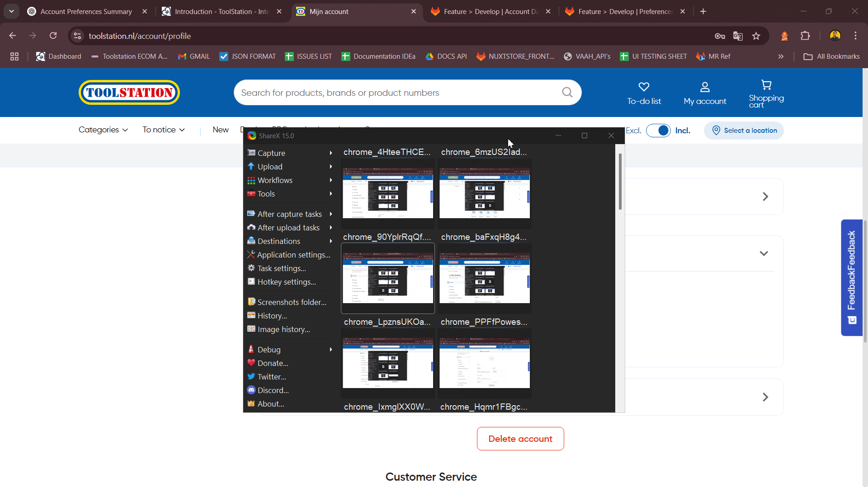The width and height of the screenshot is (868, 487).
Task: Reload the page with the refresh icon
Action: [x=53, y=36]
